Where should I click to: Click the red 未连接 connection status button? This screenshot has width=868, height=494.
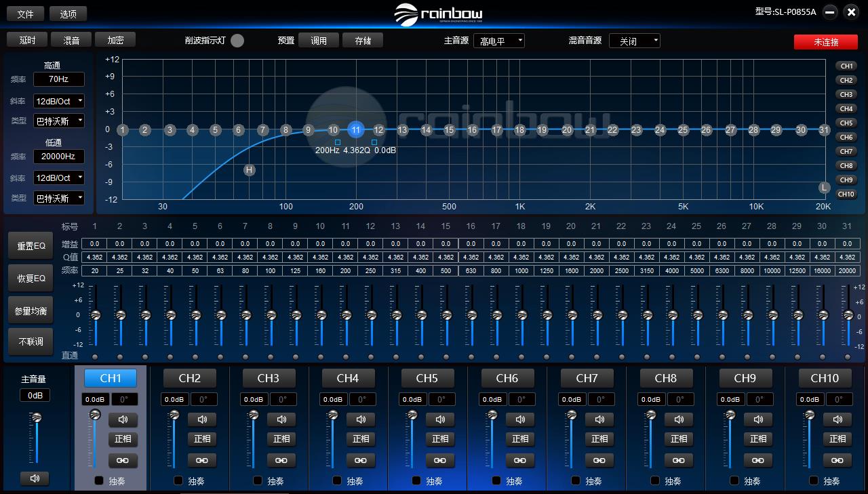coord(826,42)
